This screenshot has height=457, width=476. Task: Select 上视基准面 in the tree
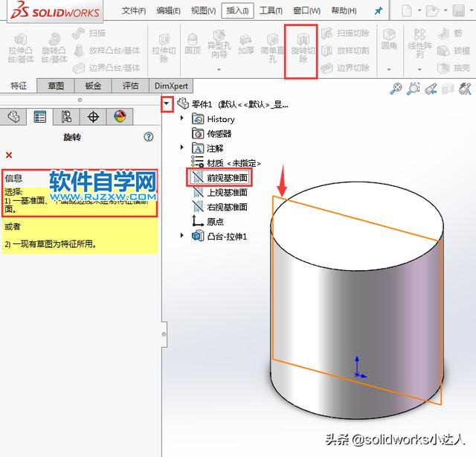point(220,192)
